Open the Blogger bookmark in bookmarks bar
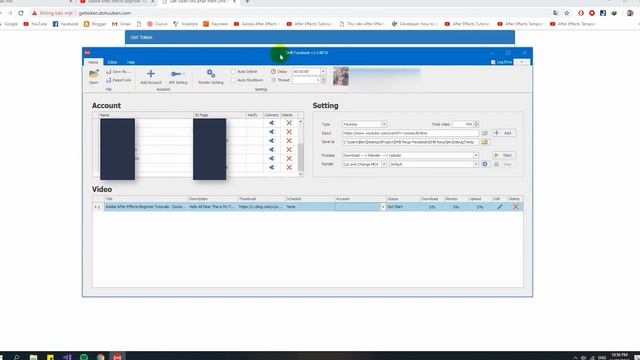Screen dimensions: 640x360 [x=95, y=24]
